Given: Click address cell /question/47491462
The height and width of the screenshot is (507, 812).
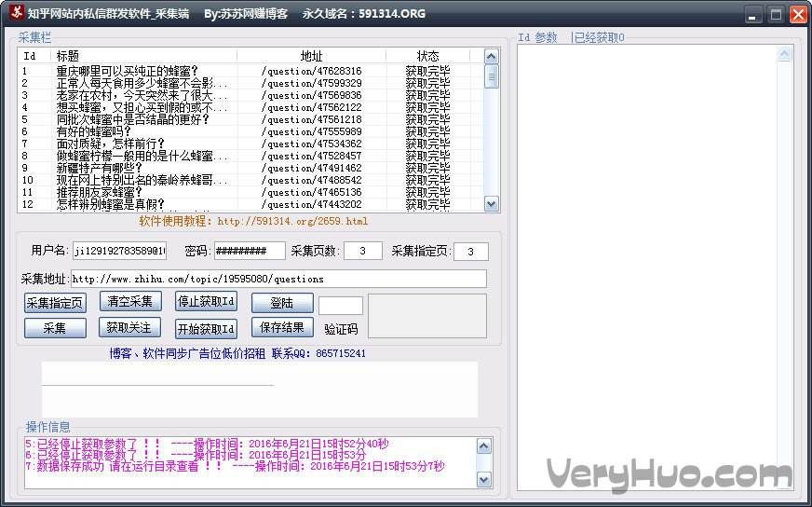Looking at the screenshot, I should (x=311, y=168).
